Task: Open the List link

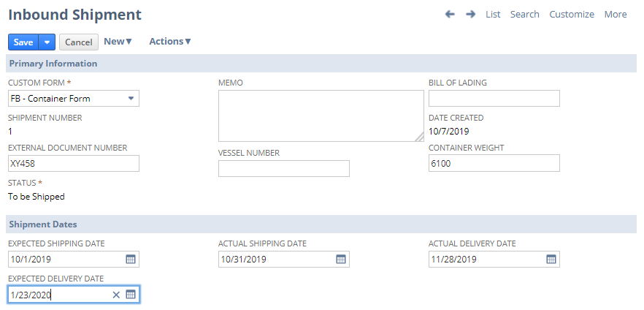Action: tap(493, 14)
